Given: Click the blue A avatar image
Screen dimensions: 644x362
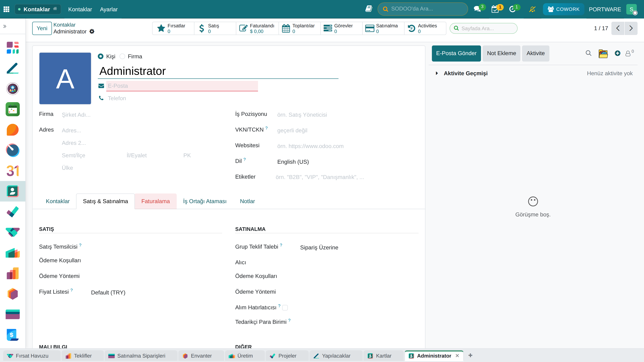Looking at the screenshot, I should pyautogui.click(x=65, y=78).
